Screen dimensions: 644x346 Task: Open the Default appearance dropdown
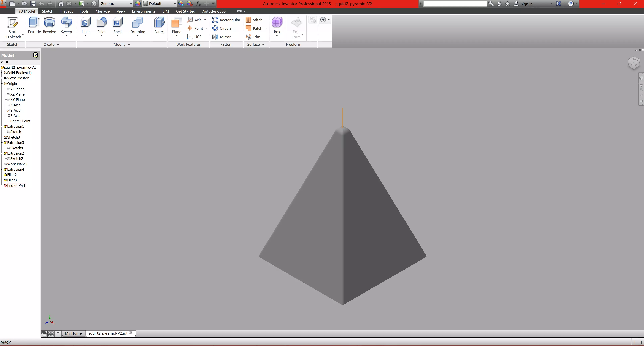click(160, 4)
